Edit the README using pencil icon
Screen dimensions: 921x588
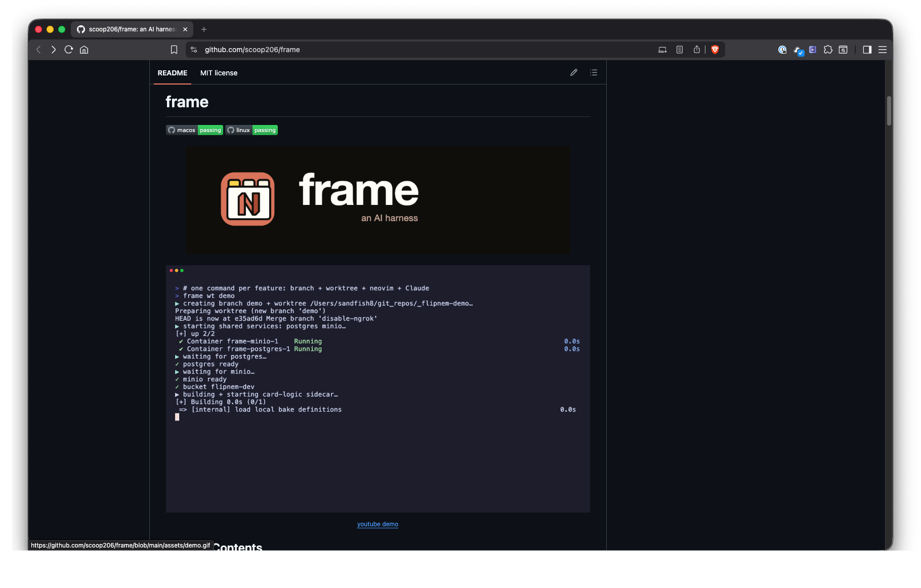coord(574,72)
